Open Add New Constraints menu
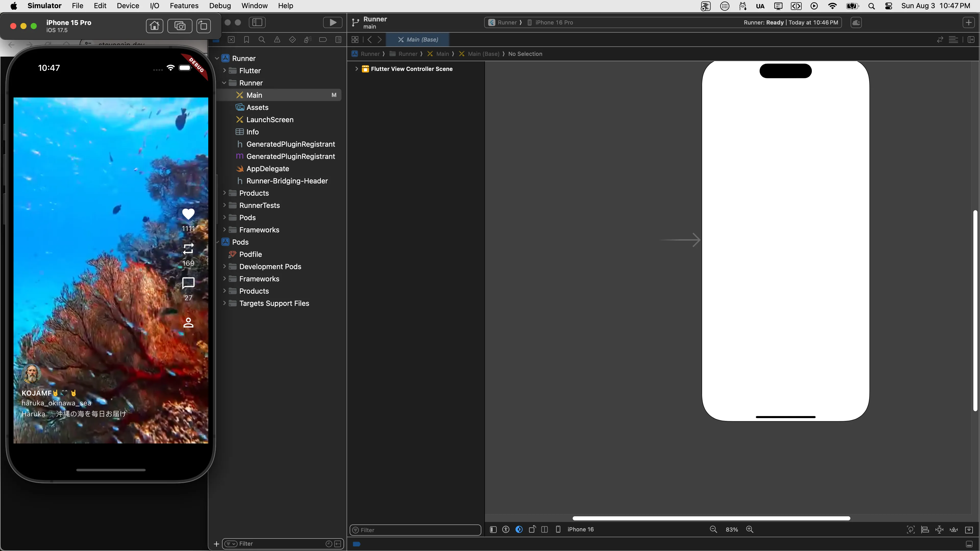The height and width of the screenshot is (551, 980). coord(939,529)
